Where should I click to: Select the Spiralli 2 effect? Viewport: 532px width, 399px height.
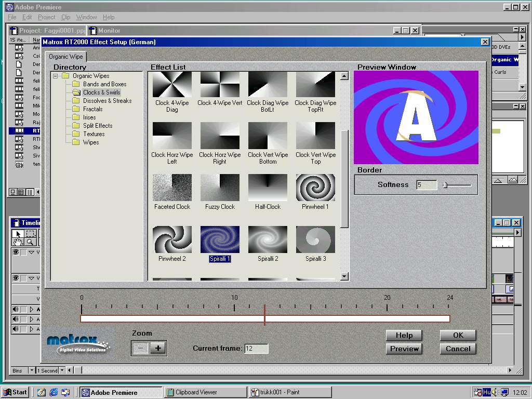click(268, 244)
